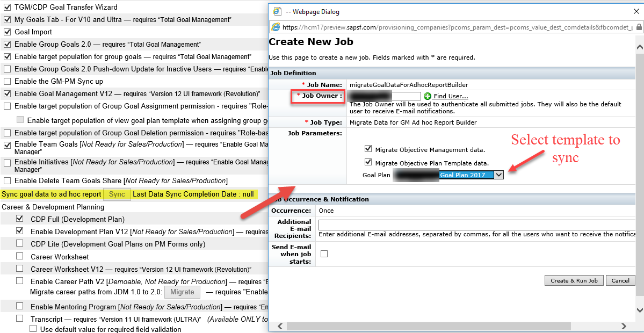Toggle Enable Development Plan V12
The width and height of the screenshot is (644, 333).
pos(20,231)
